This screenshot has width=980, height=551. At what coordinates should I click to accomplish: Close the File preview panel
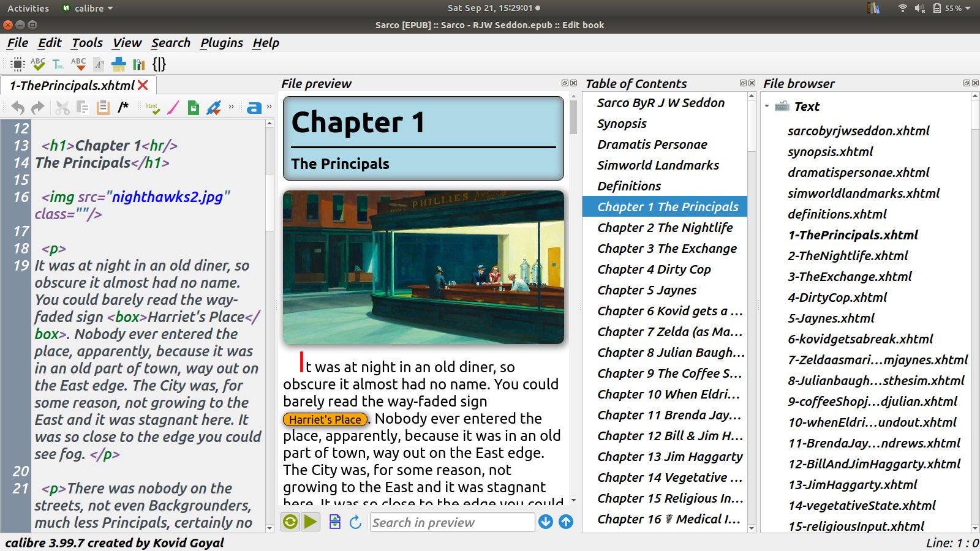tap(574, 83)
